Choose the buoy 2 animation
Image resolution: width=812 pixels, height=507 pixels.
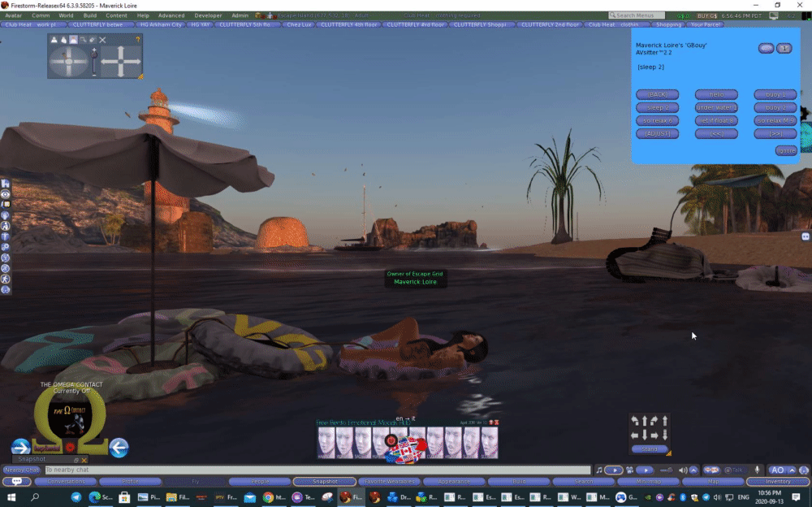775,107
